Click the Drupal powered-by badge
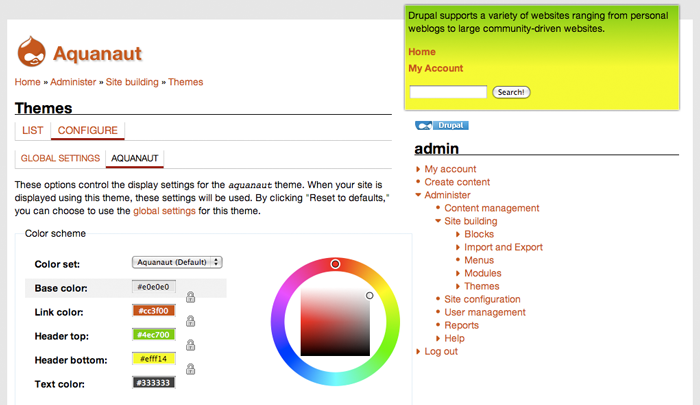700x405 pixels. tap(442, 126)
